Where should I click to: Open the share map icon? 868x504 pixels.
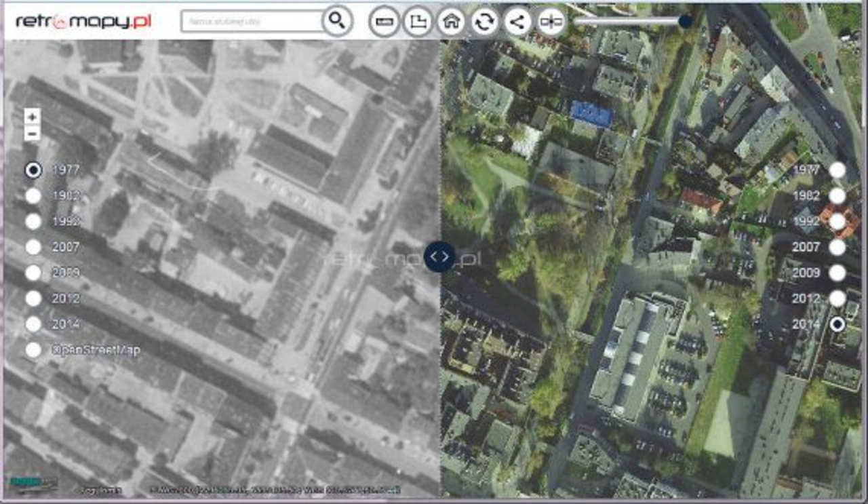(x=517, y=22)
